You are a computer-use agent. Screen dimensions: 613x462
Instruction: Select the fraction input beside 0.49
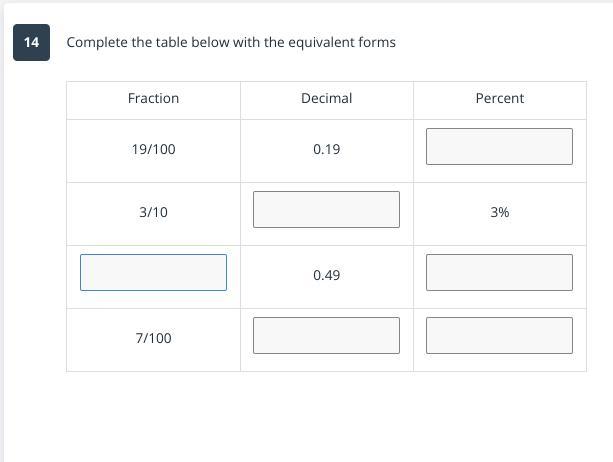coord(153,272)
